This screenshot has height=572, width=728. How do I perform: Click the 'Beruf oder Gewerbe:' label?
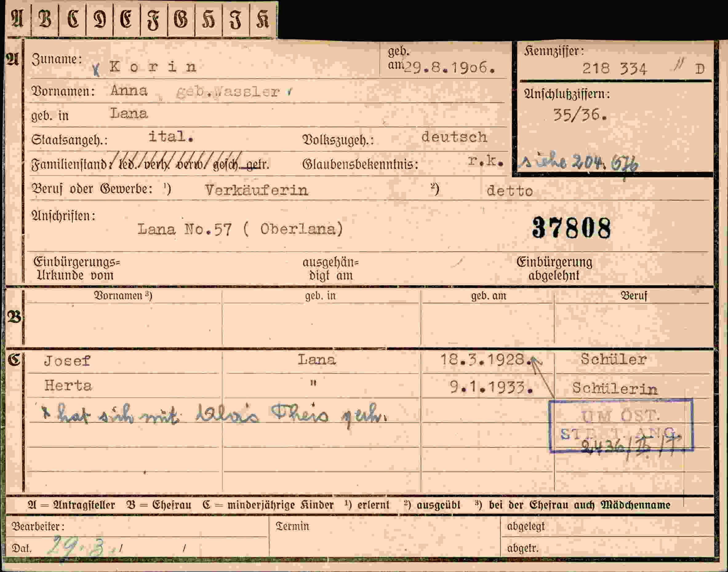92,189
